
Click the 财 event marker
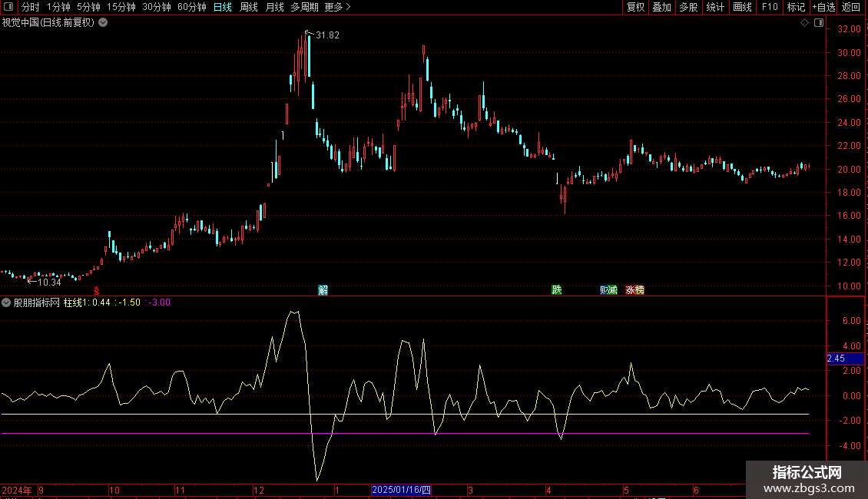604,290
